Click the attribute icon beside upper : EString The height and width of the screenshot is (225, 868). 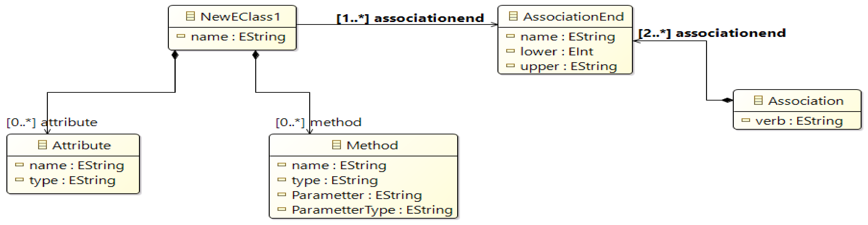510,66
